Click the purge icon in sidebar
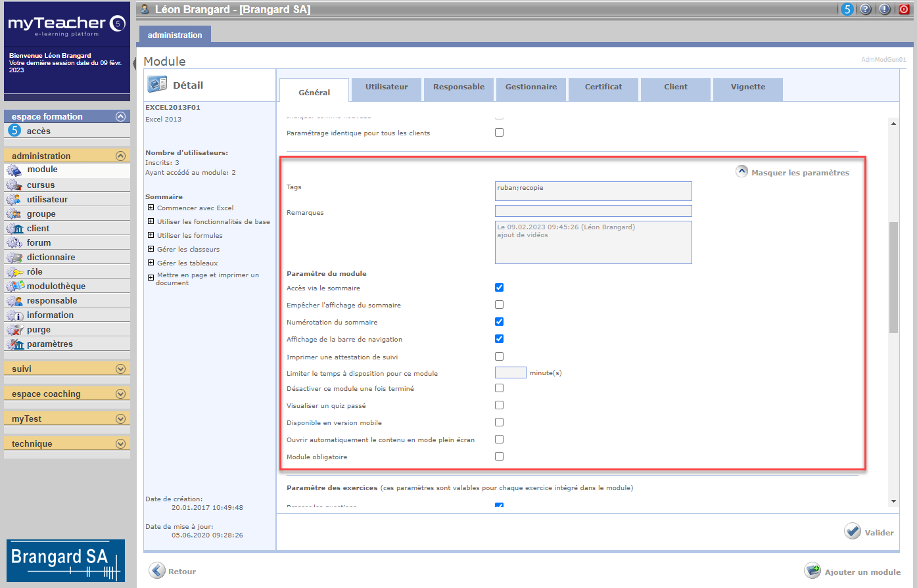 [14, 330]
